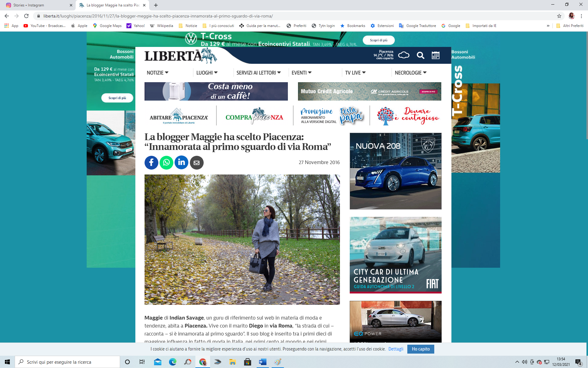The image size is (588, 368).
Task: Reload the current page
Action: point(26,16)
